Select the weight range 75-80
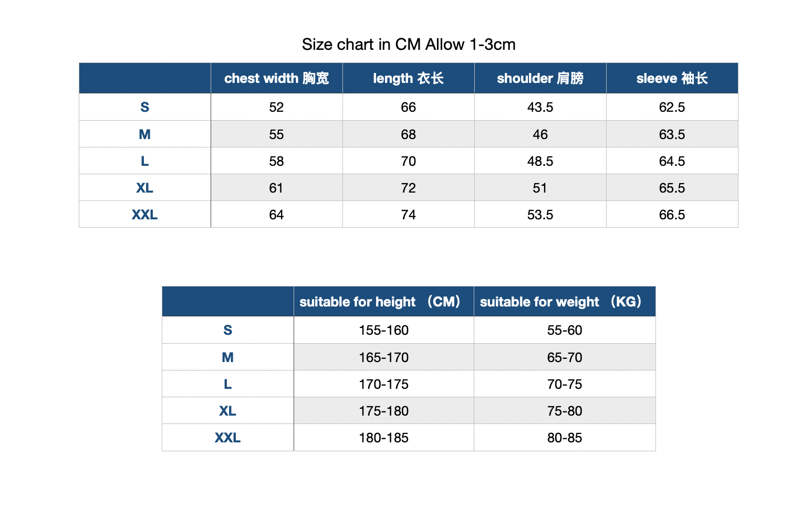This screenshot has width=812, height=509. pos(565,411)
